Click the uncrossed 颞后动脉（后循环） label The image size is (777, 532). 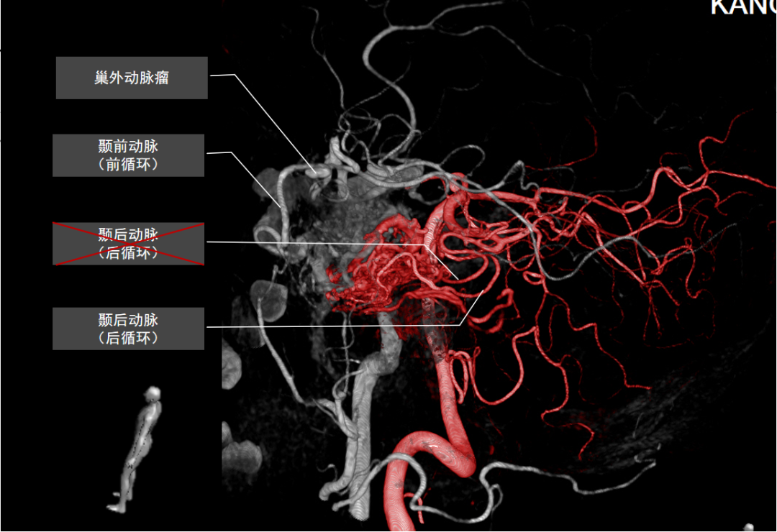[128, 329]
